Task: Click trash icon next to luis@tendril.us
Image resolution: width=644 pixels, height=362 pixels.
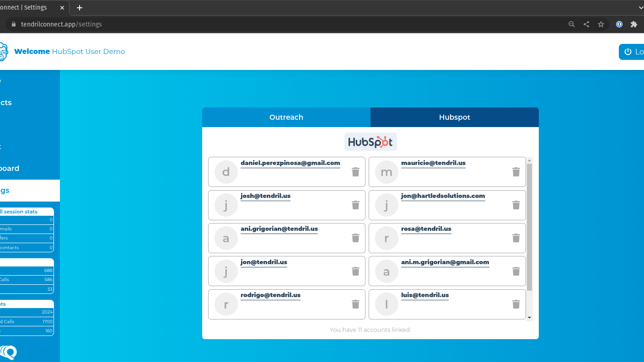Action: [x=516, y=304]
